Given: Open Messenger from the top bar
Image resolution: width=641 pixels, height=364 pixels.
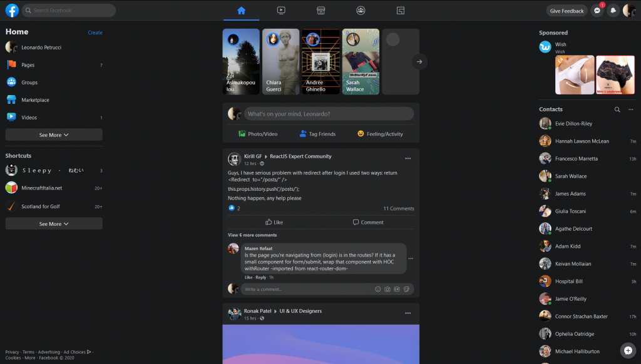Looking at the screenshot, I should 597,11.
